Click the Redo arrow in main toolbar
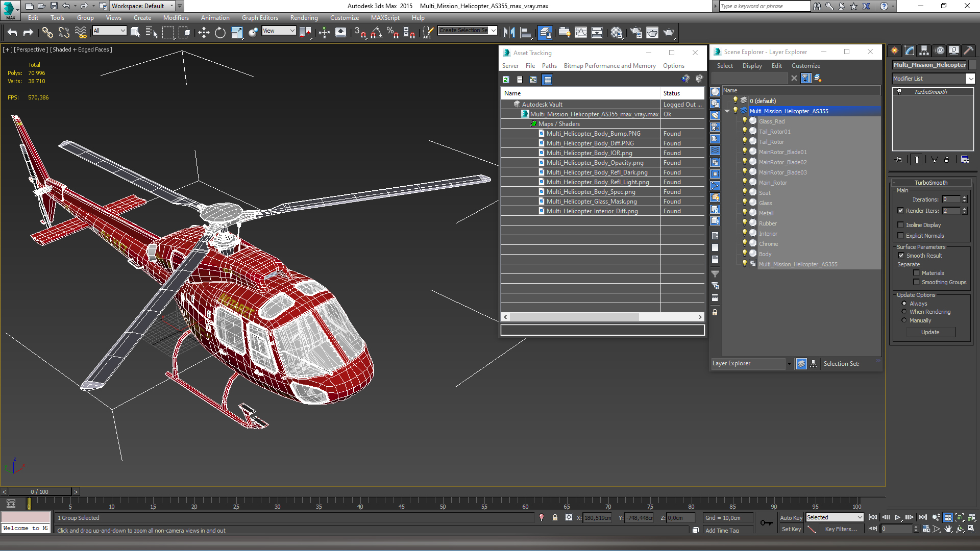 coord(28,33)
